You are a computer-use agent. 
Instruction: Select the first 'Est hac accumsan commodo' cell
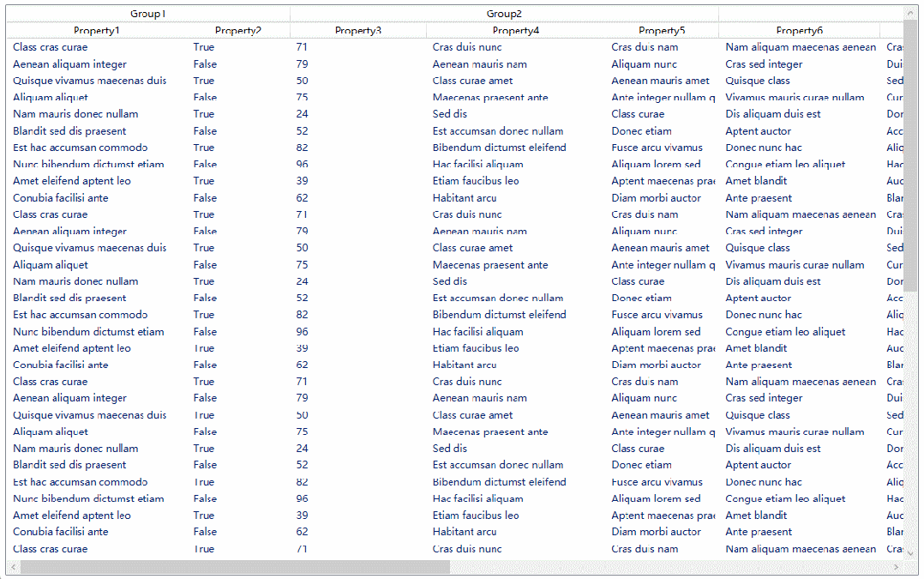97,148
